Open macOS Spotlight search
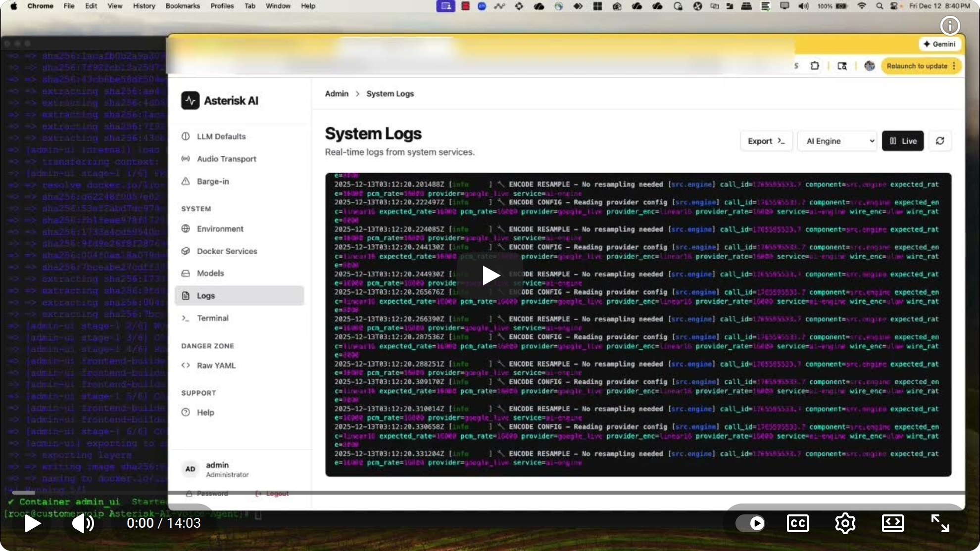Viewport: 980px width, 551px height. [x=879, y=6]
